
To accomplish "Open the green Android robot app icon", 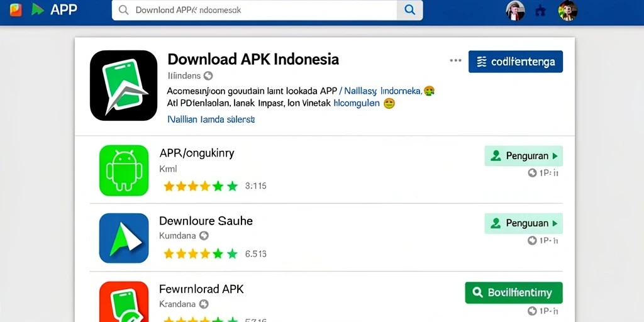I will [124, 170].
